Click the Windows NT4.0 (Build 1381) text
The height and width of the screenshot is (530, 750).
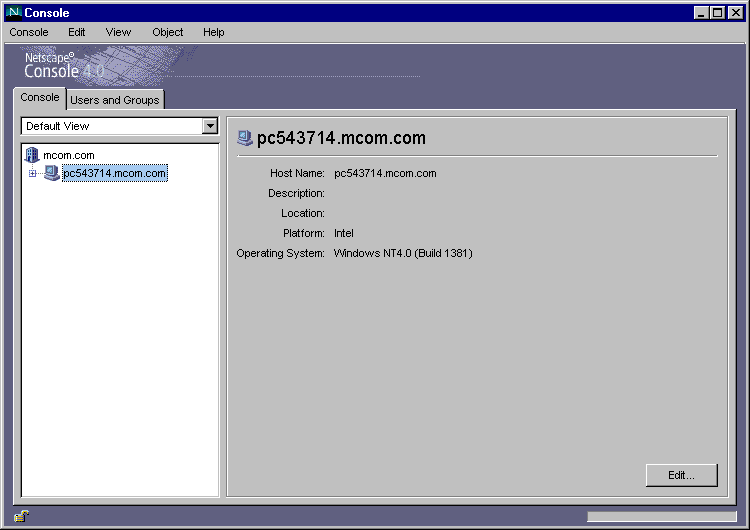tap(403, 253)
